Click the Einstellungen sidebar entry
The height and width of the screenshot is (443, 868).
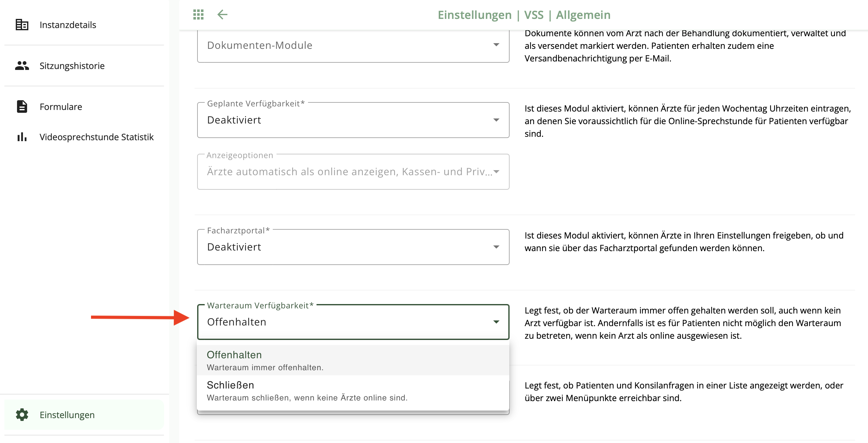point(84,415)
